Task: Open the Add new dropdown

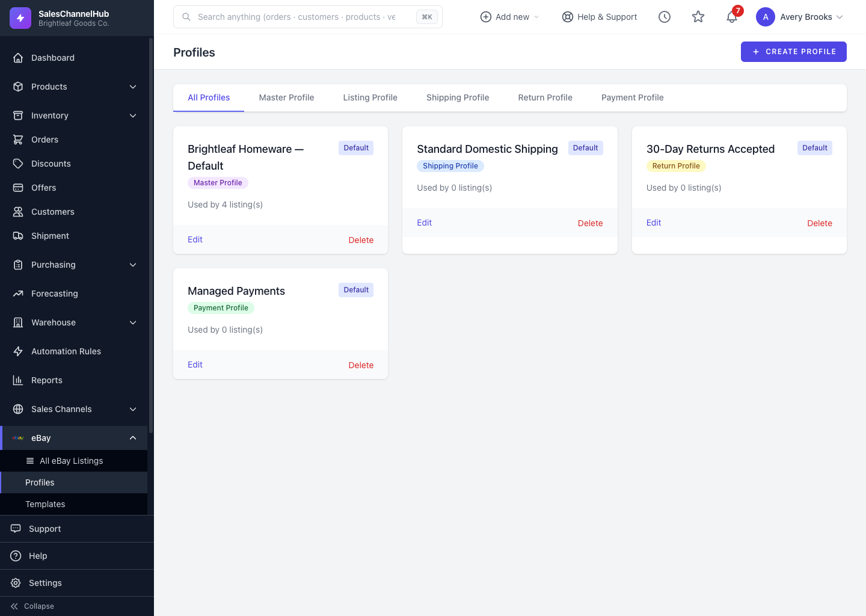Action: point(510,17)
